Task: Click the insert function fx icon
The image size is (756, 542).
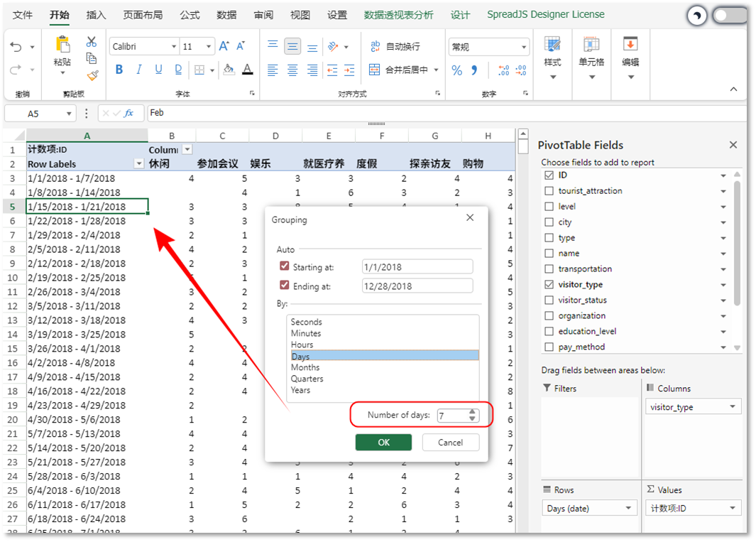Action: (128, 113)
